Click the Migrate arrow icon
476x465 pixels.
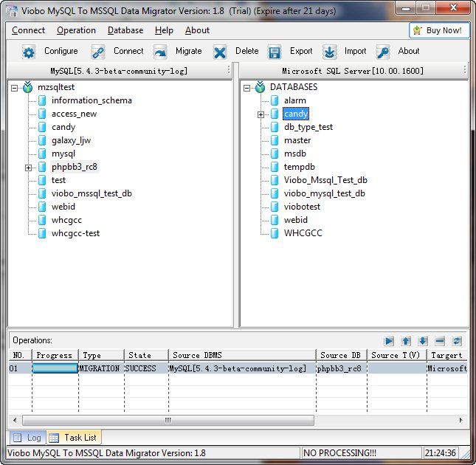tap(160, 52)
